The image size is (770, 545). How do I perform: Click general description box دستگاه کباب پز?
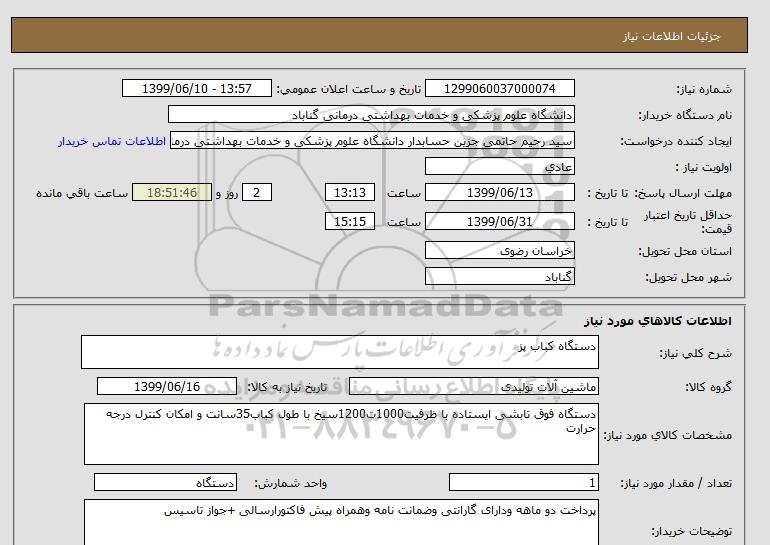[340, 352]
